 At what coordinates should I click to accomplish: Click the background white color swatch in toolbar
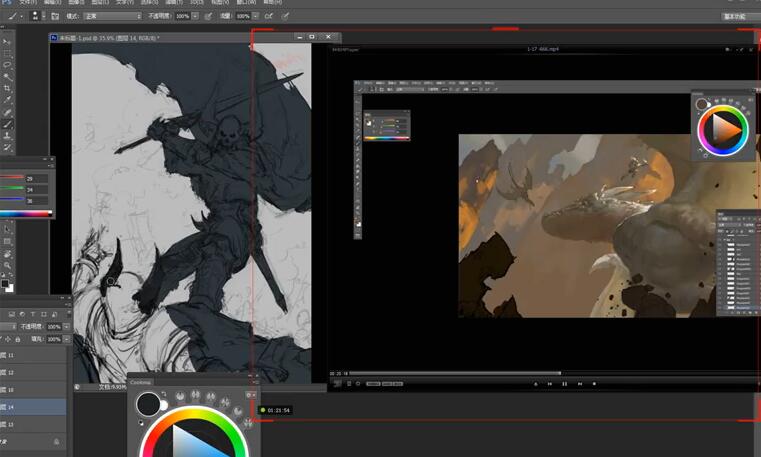pyautogui.click(x=10, y=289)
